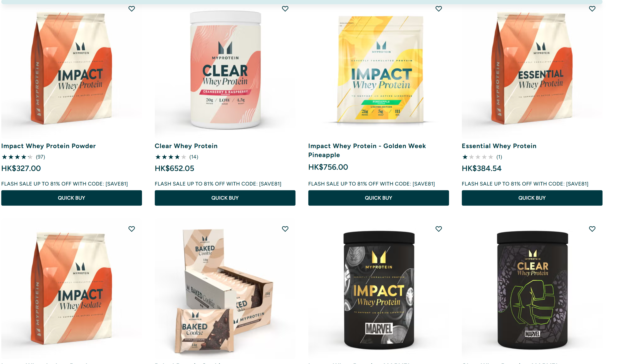The image size is (619, 364).
Task: Open Impact Whey Protein Powder title link
Action: [48, 146]
